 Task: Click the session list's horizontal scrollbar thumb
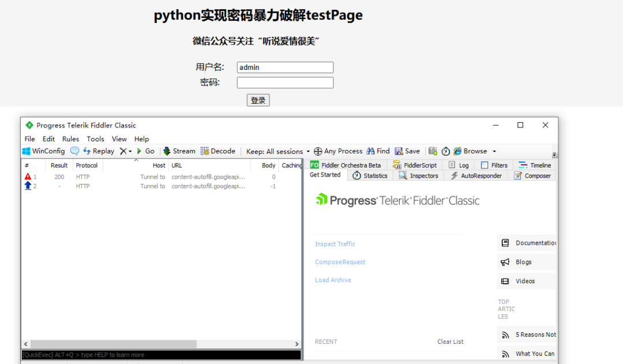click(x=113, y=344)
